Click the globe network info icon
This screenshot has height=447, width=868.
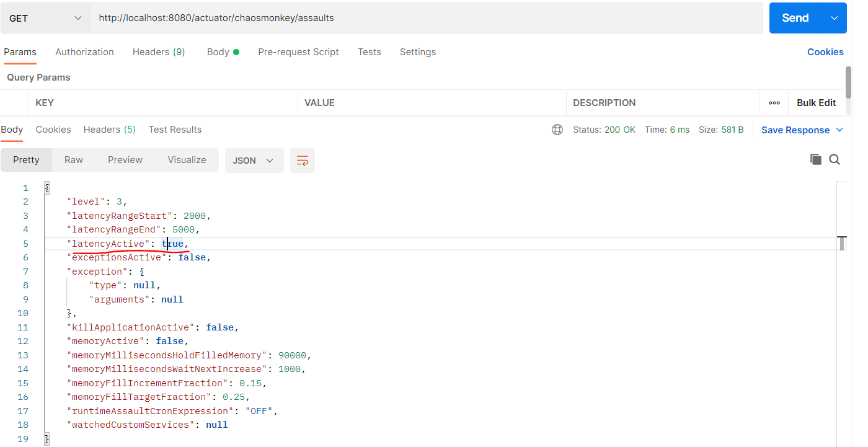coord(557,130)
